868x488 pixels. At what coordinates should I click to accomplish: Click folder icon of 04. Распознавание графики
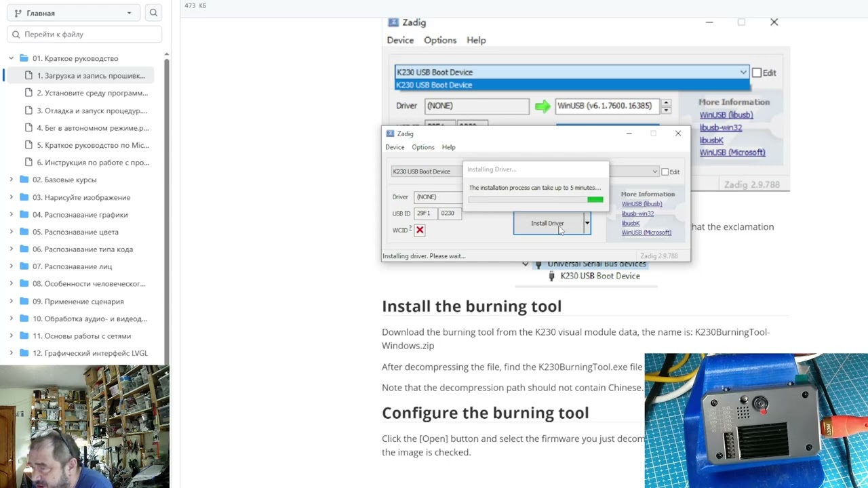24,214
